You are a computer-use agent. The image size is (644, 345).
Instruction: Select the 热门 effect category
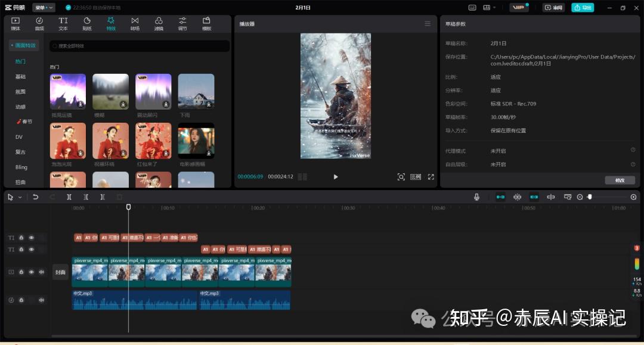(20, 61)
